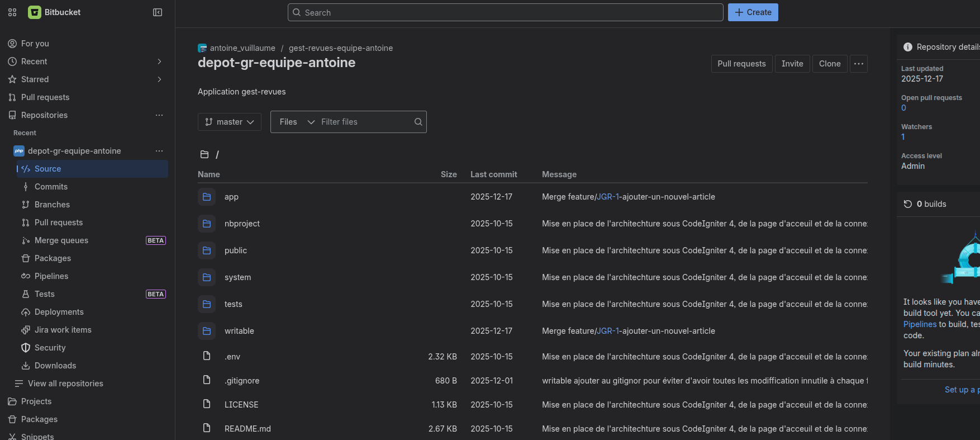The width and height of the screenshot is (980, 440).
Task: Open the Files type dropdown
Action: pyautogui.click(x=297, y=122)
